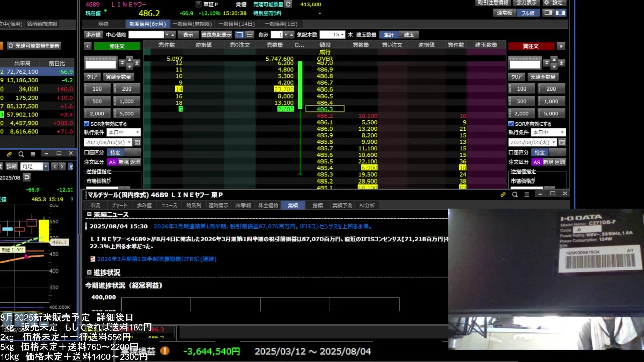Click the red 買注文 button
The height and width of the screenshot is (362, 644).
point(531,46)
